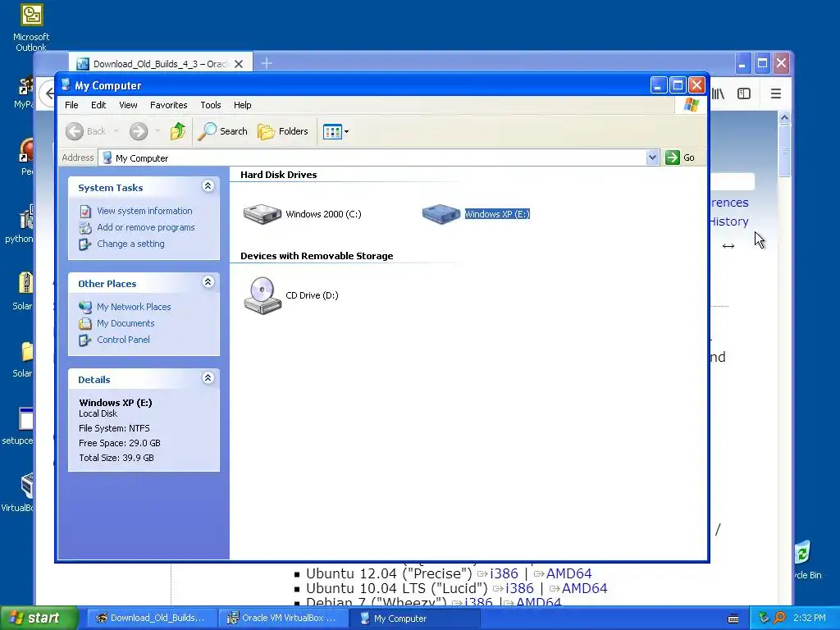Open the View menu
Image resolution: width=840 pixels, height=630 pixels.
click(x=128, y=105)
